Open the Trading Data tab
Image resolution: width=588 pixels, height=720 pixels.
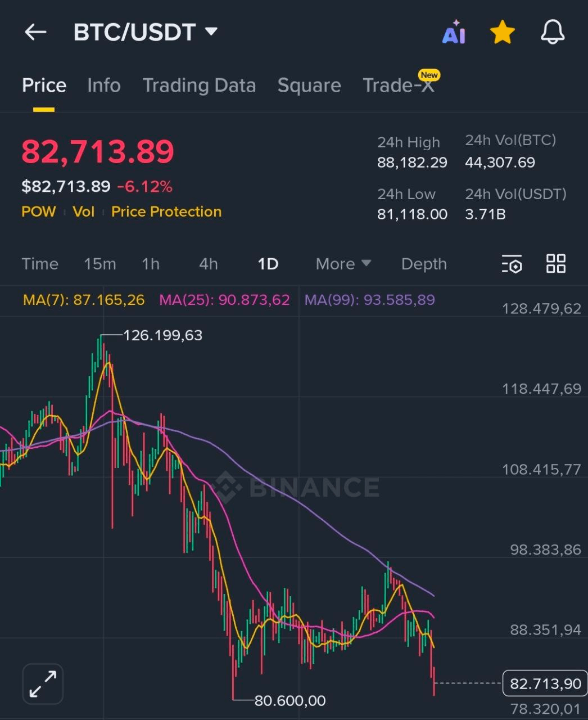pos(199,85)
